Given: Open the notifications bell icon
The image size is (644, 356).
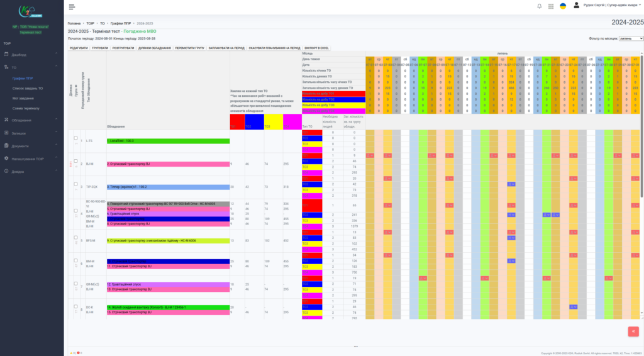Looking at the screenshot, I should click(539, 6).
